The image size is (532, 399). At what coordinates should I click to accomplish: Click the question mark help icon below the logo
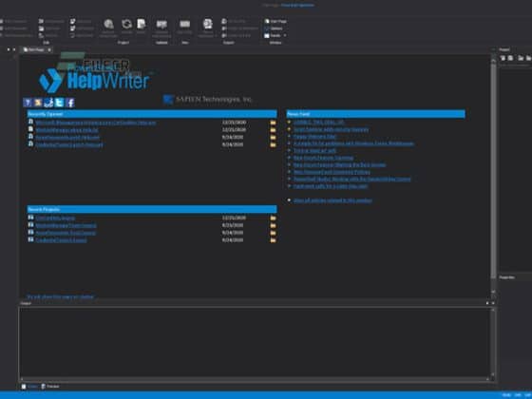tap(28, 103)
